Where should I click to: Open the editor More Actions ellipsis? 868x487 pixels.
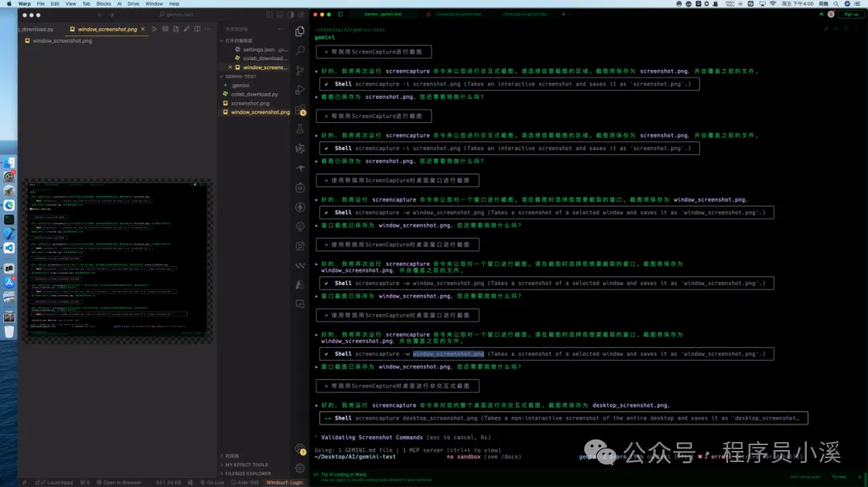(x=207, y=29)
